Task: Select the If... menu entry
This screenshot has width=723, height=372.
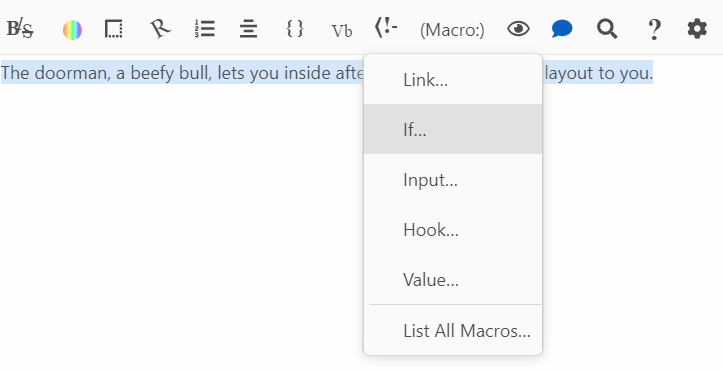Action: [453, 129]
